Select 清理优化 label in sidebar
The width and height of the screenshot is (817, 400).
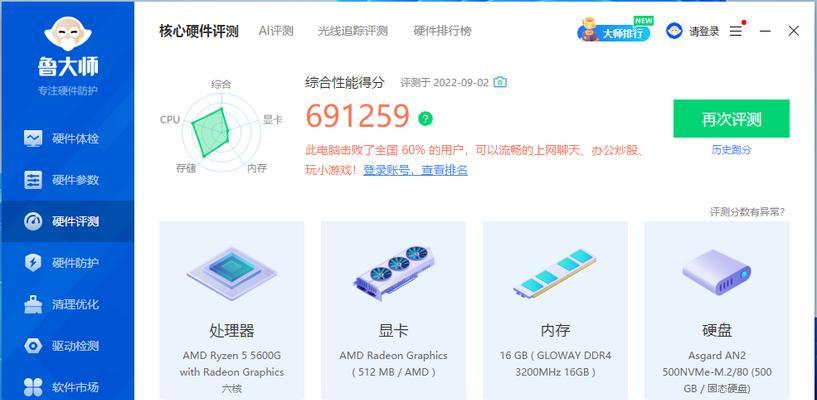(75, 304)
